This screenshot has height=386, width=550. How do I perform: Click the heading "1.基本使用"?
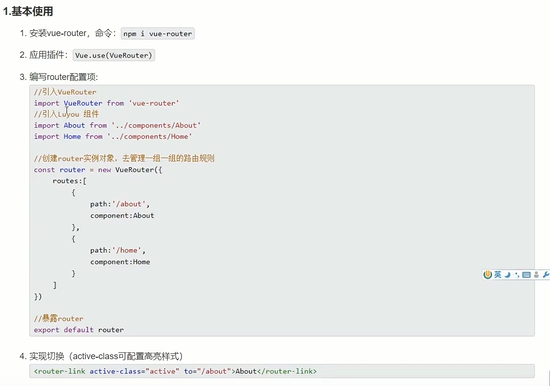pyautogui.click(x=28, y=11)
